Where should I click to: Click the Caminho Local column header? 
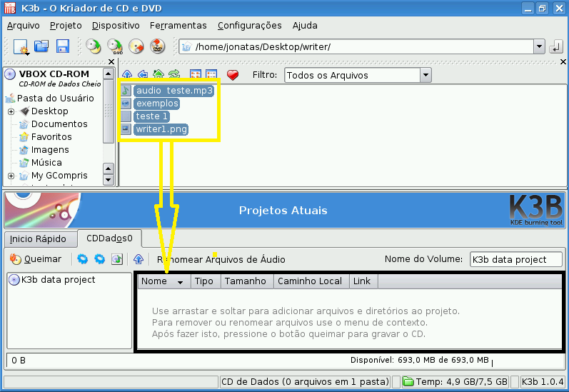(x=311, y=281)
